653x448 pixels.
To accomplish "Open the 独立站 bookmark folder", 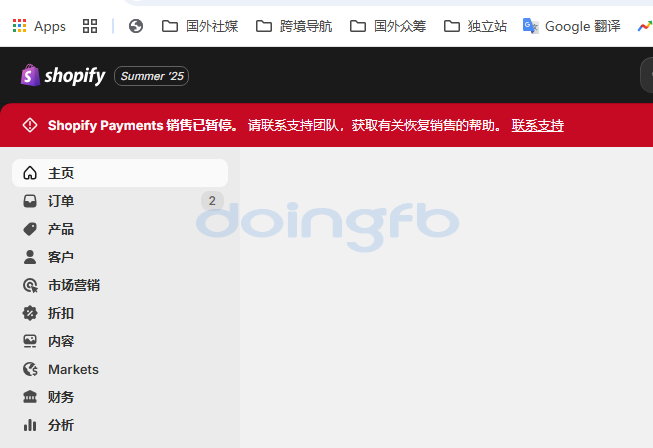I will point(475,26).
